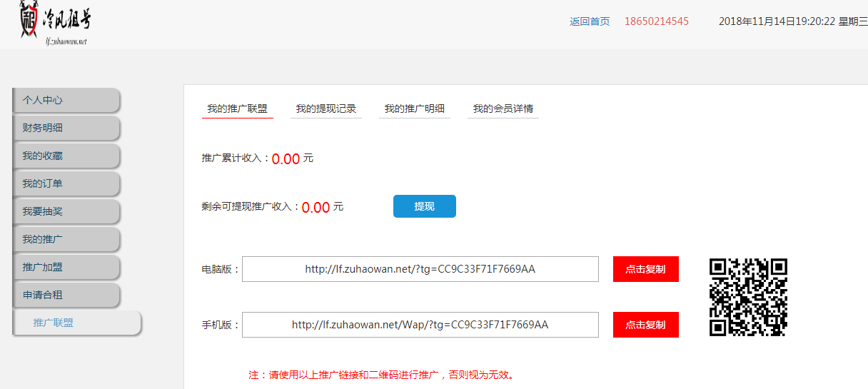This screenshot has height=389, width=868.
Task: Click the 手机版 promotion link field
Action: (x=420, y=325)
